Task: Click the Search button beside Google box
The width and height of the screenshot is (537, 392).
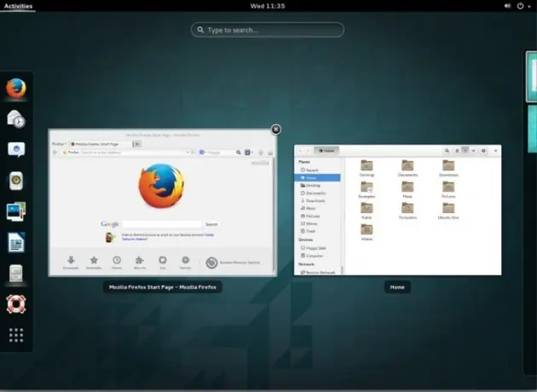Action: (211, 224)
